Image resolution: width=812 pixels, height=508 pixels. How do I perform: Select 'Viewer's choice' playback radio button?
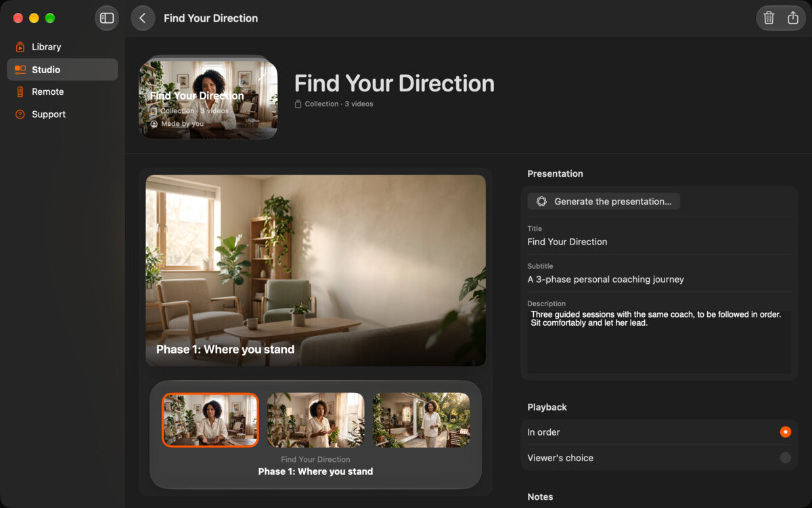785,458
